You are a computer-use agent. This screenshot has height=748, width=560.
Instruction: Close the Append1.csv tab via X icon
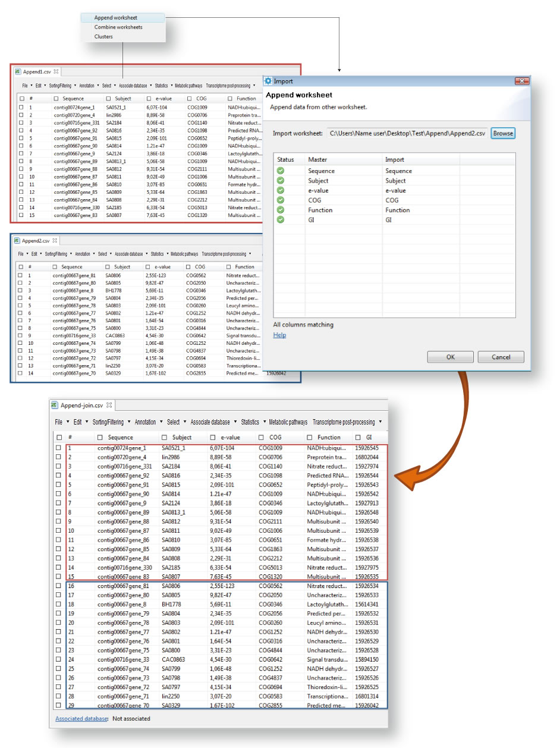(x=56, y=71)
